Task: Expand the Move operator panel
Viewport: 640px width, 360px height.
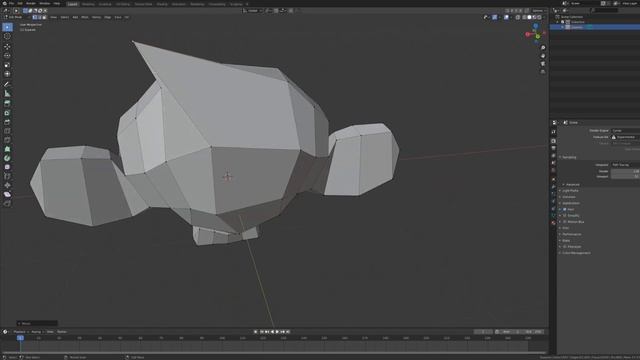Action: (x=37, y=323)
